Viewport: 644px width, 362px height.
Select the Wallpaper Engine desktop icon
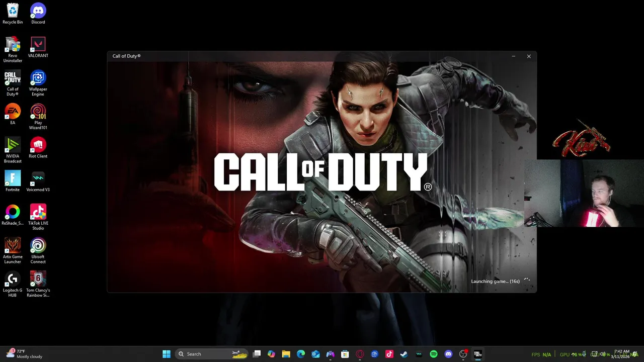click(38, 83)
